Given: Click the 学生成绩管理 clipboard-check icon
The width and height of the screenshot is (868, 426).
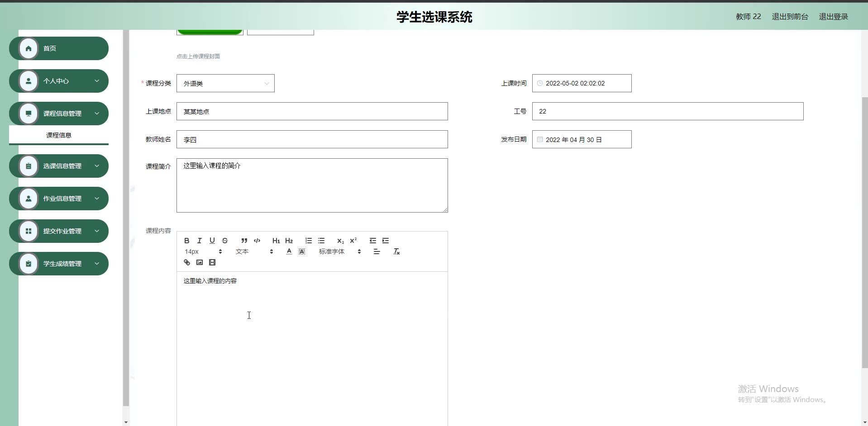Looking at the screenshot, I should tap(29, 264).
